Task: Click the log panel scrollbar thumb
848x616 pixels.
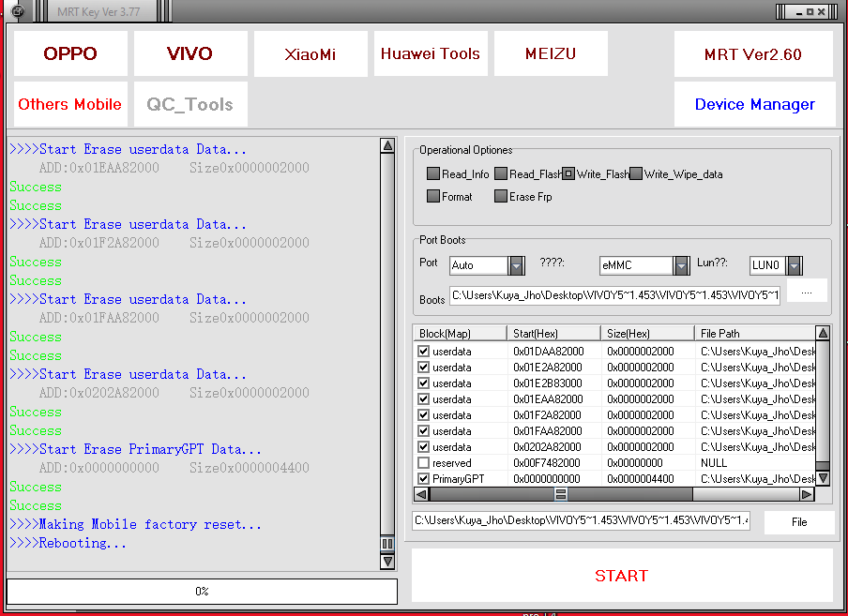Action: tap(387, 544)
